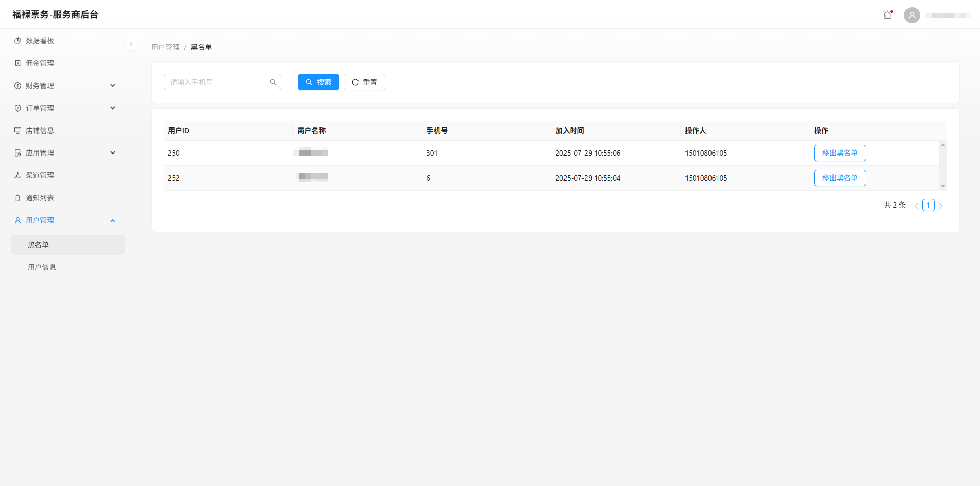The height and width of the screenshot is (486, 980).
Task: Click the 重置 reset button
Action: 364,82
